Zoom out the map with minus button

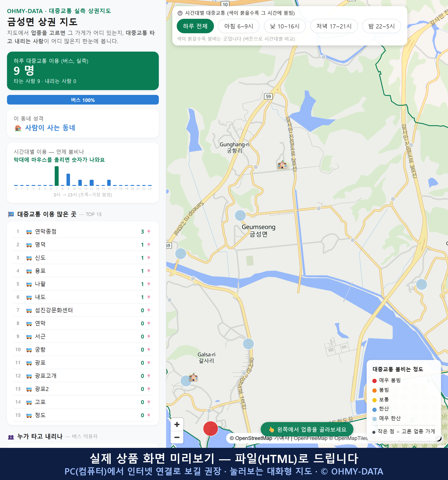tap(177, 437)
